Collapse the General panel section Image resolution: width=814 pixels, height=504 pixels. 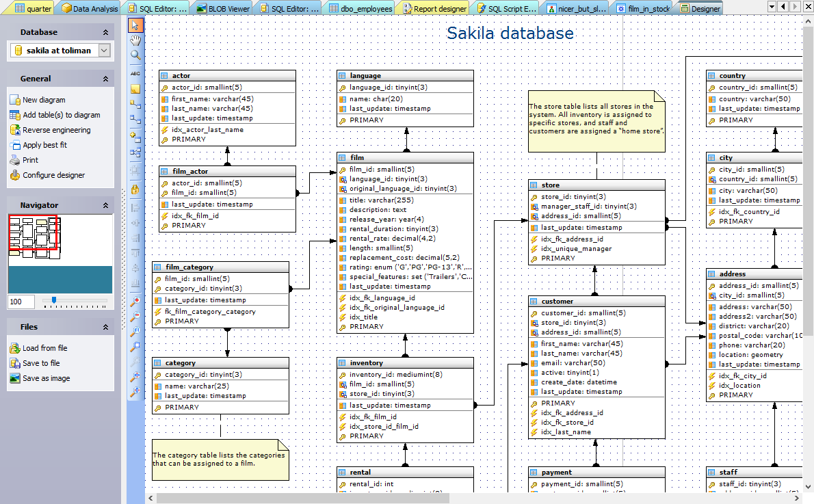105,79
